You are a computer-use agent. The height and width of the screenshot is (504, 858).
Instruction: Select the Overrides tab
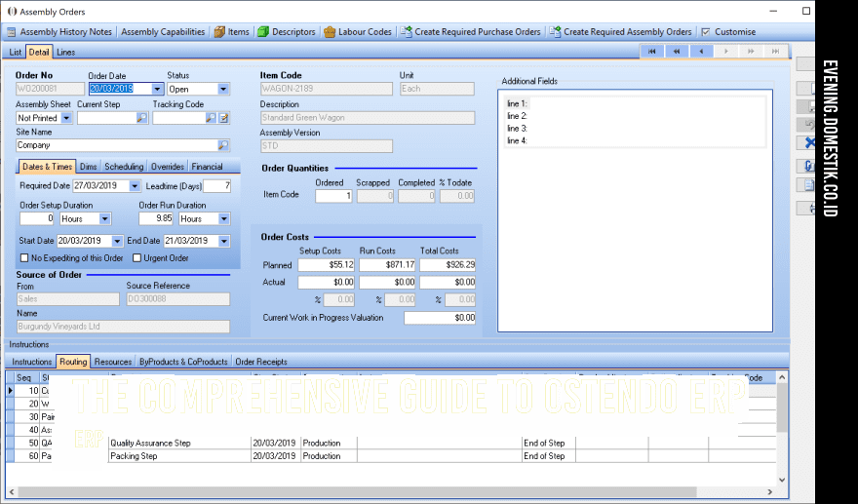[168, 167]
